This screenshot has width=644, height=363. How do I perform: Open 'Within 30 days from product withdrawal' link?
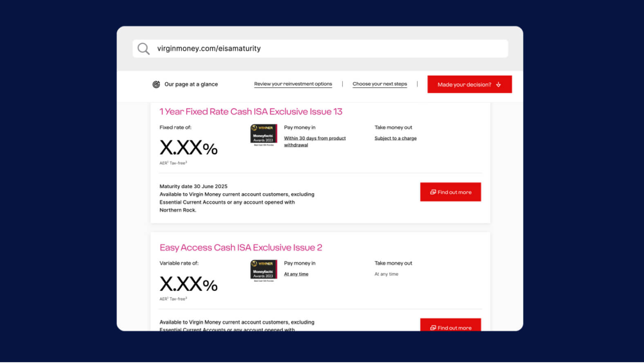click(x=315, y=141)
